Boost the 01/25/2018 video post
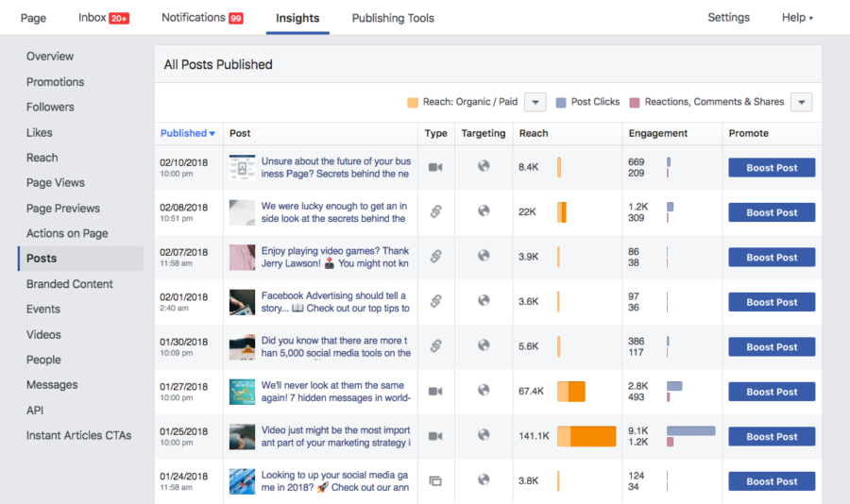 tap(772, 436)
